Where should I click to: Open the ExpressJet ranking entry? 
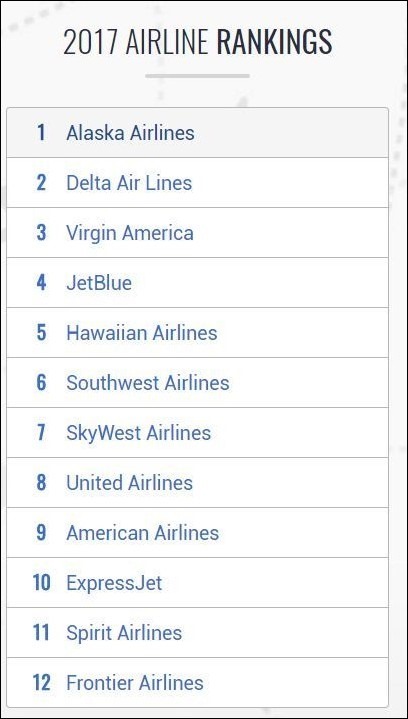(x=114, y=583)
